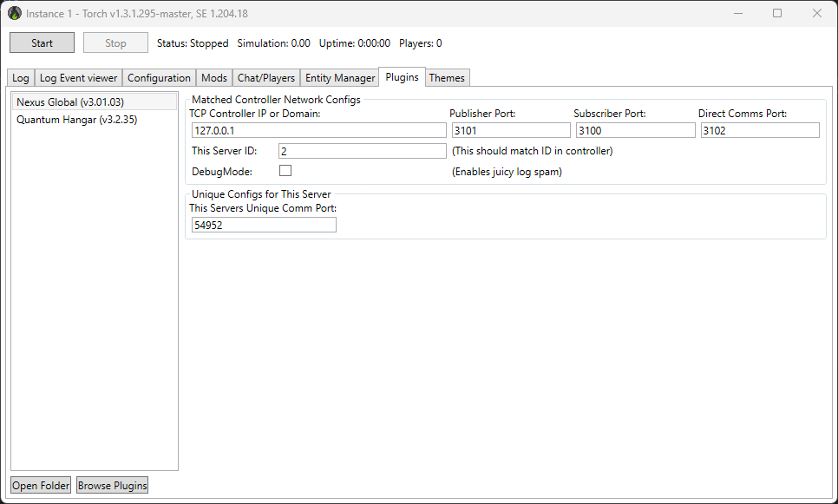This screenshot has height=504, width=838.
Task: Switch to the Log tab
Action: (x=21, y=78)
